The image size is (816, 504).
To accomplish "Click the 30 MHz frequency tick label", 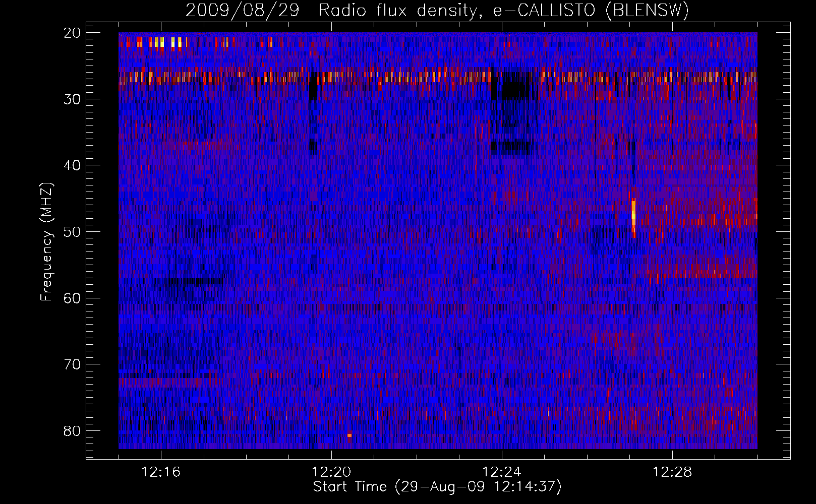I will click(72, 99).
